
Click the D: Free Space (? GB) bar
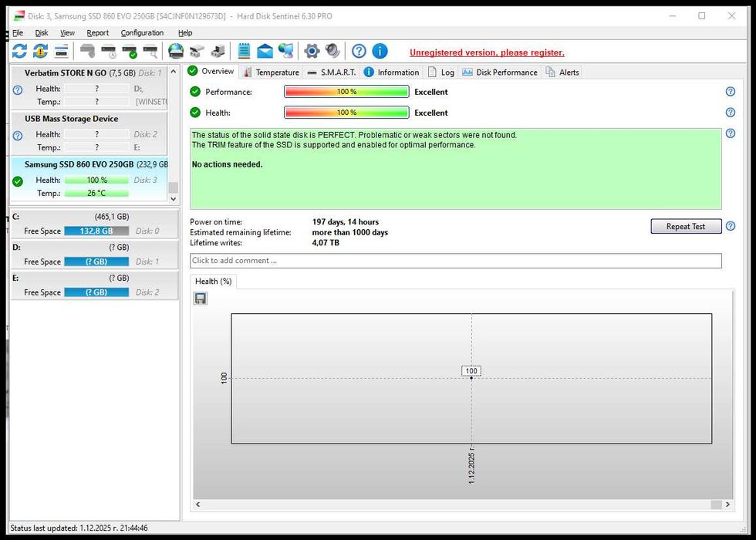pos(96,262)
